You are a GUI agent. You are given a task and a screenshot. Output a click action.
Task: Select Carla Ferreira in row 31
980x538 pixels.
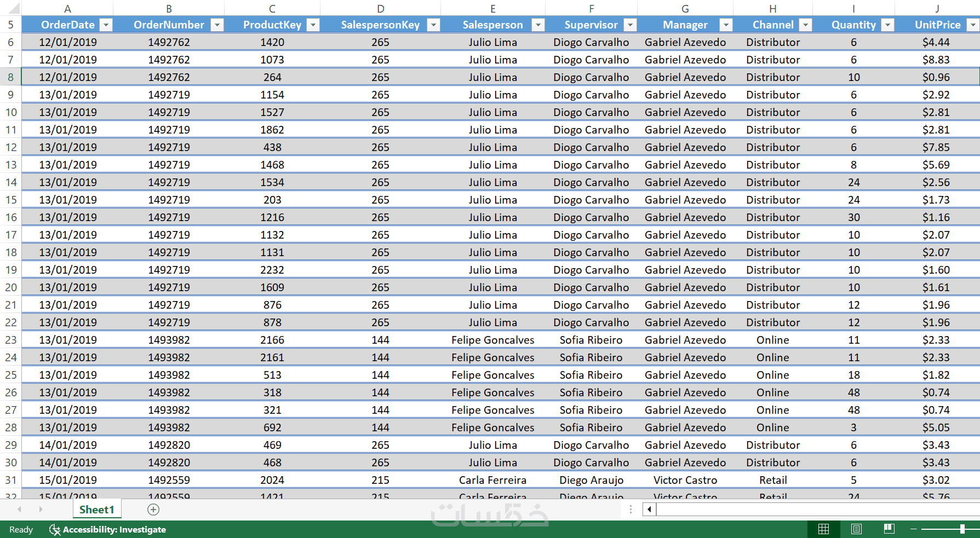click(x=492, y=480)
